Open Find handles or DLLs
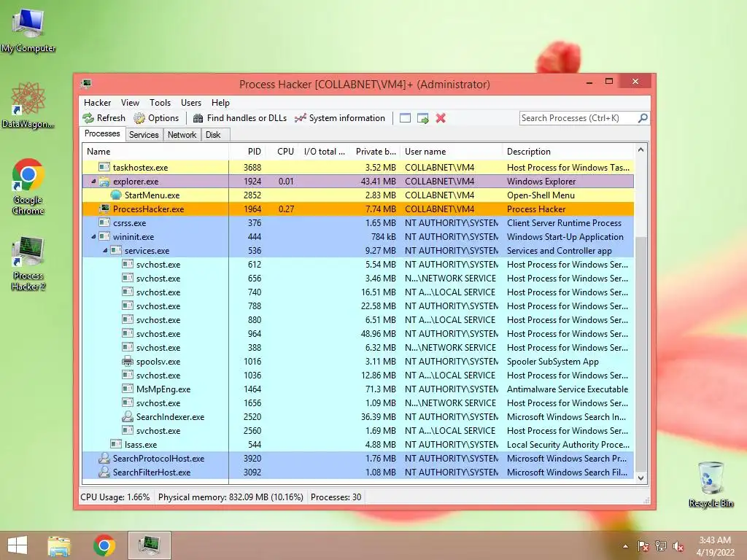 239,118
